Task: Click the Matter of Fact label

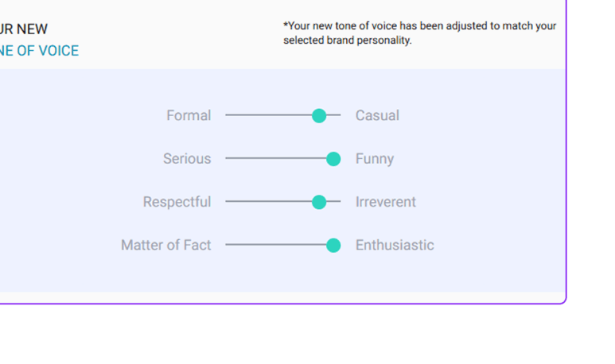Action: pyautogui.click(x=166, y=246)
